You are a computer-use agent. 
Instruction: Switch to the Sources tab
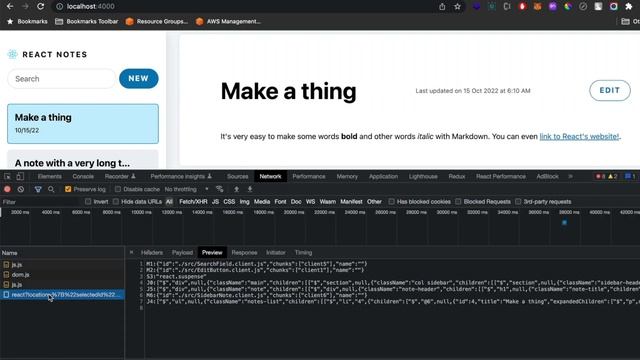238,176
